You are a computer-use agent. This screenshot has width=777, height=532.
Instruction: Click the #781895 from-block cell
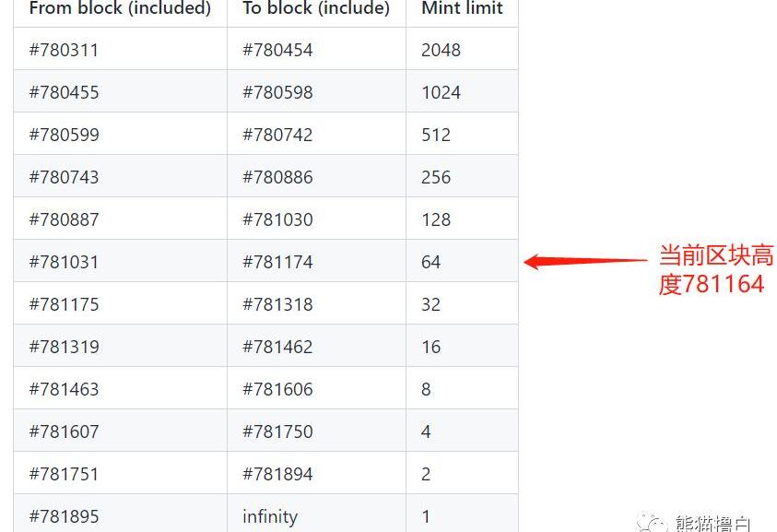pyautogui.click(x=64, y=516)
